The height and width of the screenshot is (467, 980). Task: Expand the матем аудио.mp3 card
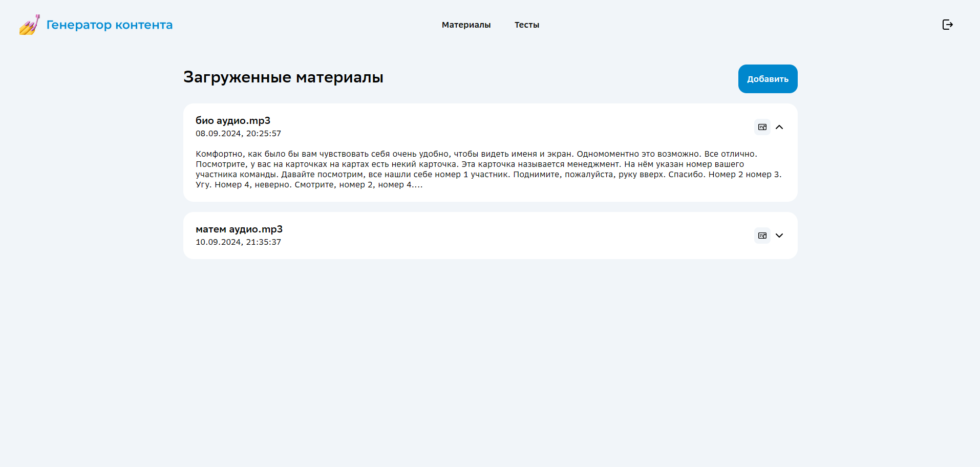click(x=779, y=236)
